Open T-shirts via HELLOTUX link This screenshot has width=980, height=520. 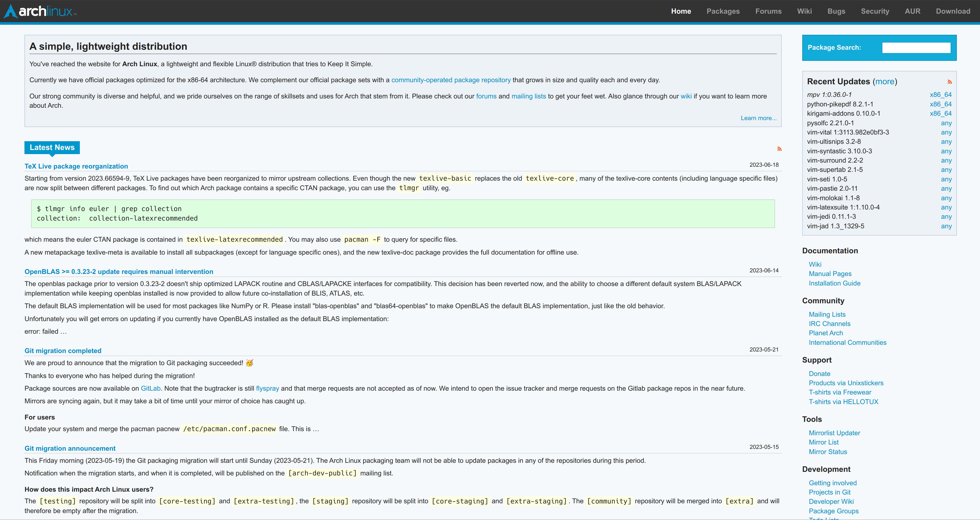843,402
